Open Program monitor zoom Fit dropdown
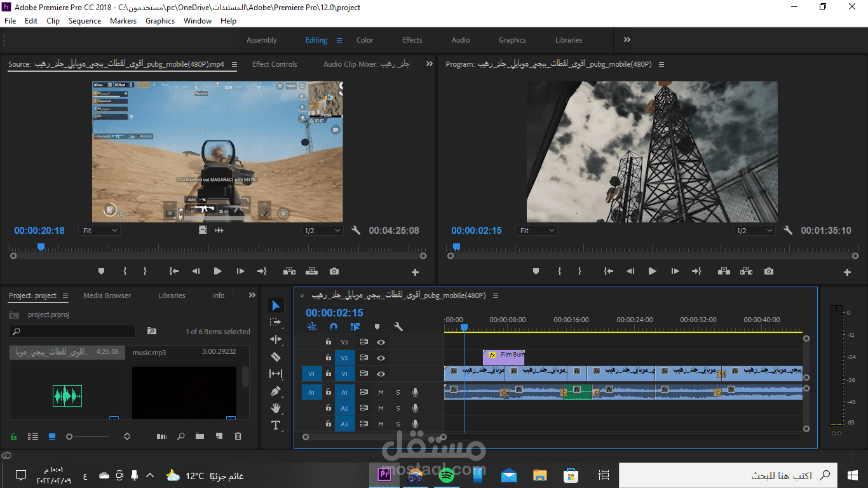The height and width of the screenshot is (488, 868). tap(536, 231)
